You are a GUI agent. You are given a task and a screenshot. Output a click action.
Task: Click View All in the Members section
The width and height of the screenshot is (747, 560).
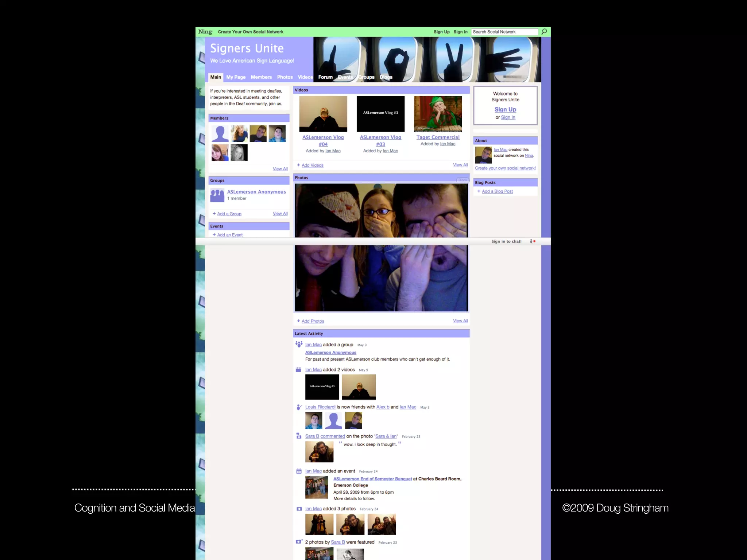click(280, 169)
